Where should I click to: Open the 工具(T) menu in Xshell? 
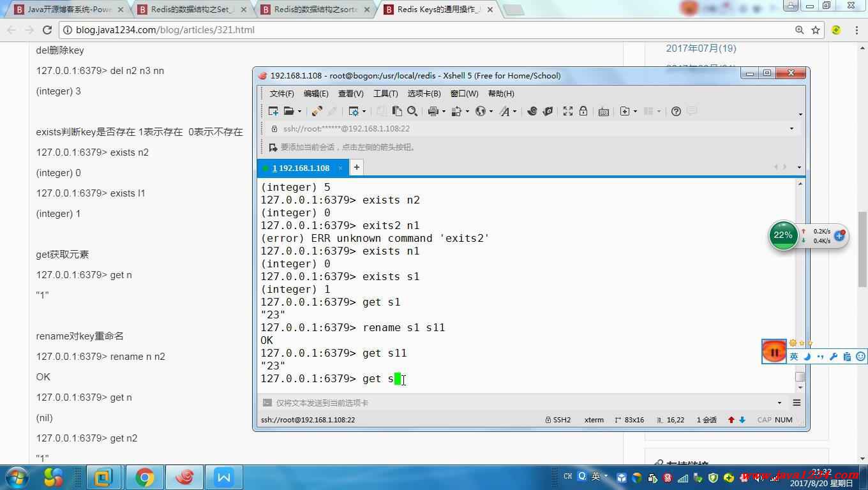click(385, 94)
